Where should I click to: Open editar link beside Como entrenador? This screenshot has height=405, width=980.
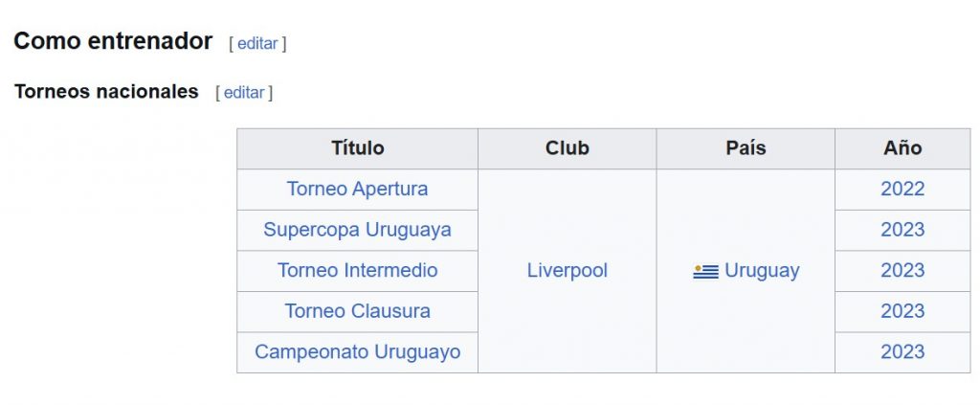pyautogui.click(x=257, y=44)
